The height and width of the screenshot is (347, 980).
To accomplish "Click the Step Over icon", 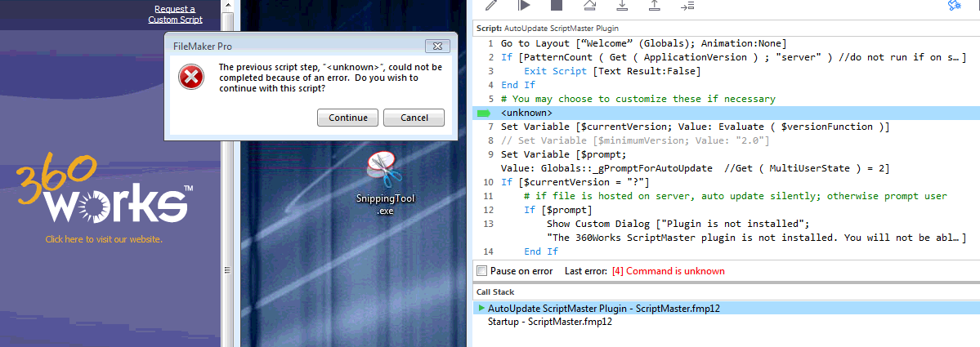I will pyautogui.click(x=589, y=5).
